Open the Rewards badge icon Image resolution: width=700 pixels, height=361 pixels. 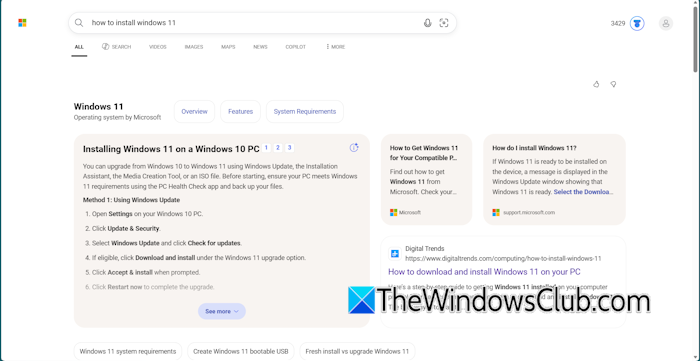[x=637, y=23]
